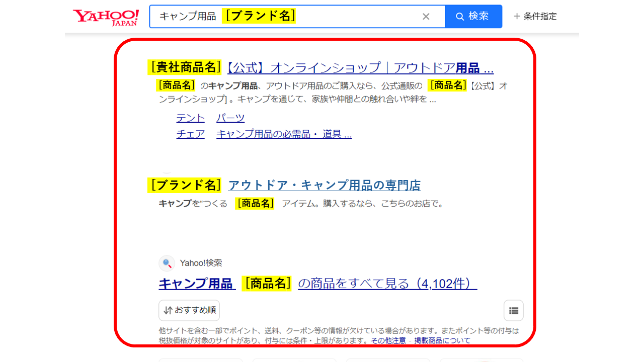Open the 【公式】オンラインショップ result title
This screenshot has height=362, width=644.
tap(360, 67)
